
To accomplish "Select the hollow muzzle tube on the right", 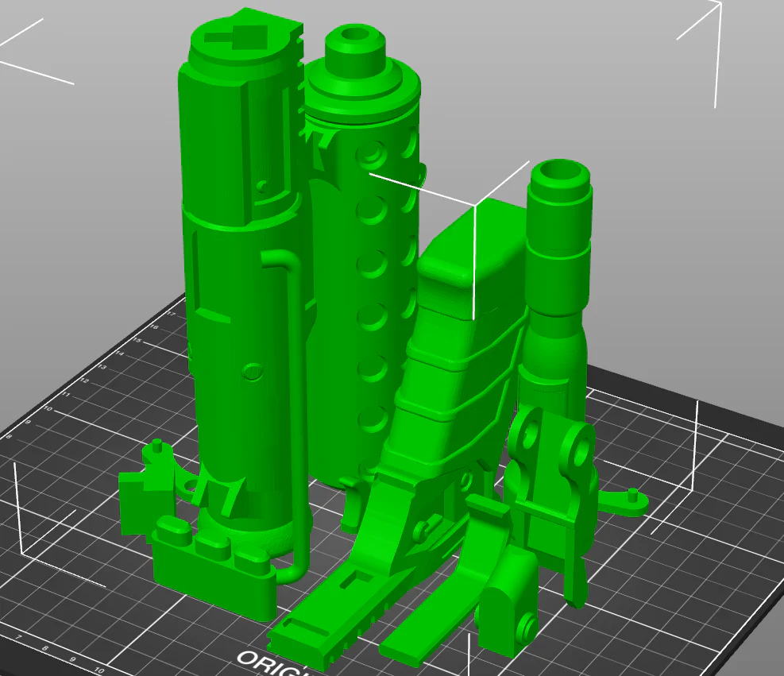I will pos(556,280).
